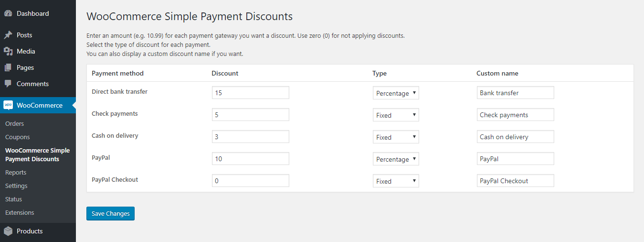644x242 pixels.
Task: Click the Posts pushpin icon
Action: [x=8, y=35]
